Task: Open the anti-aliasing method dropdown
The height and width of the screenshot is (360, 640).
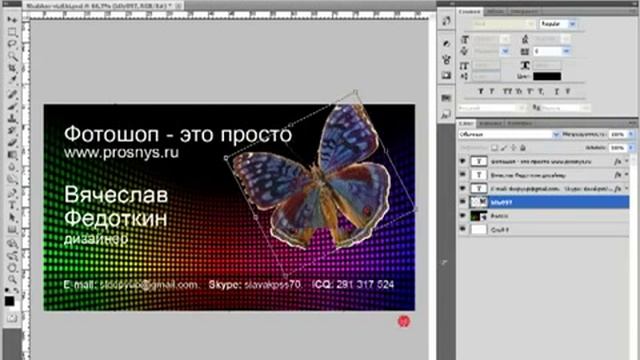Action: [566, 108]
